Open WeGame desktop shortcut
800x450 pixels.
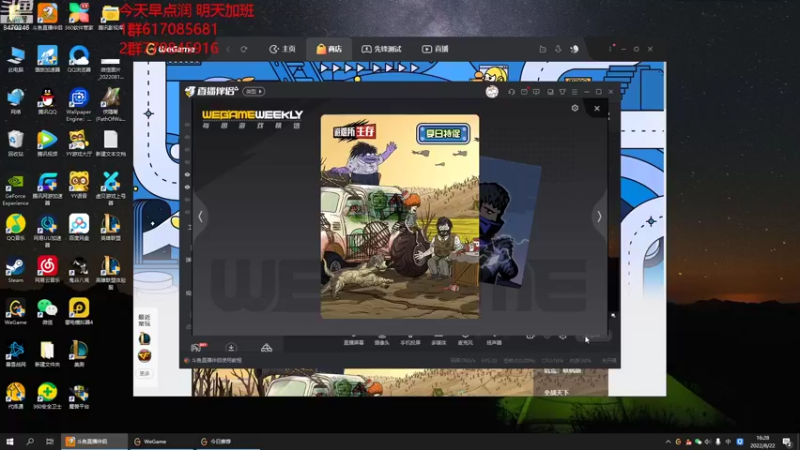(x=16, y=312)
